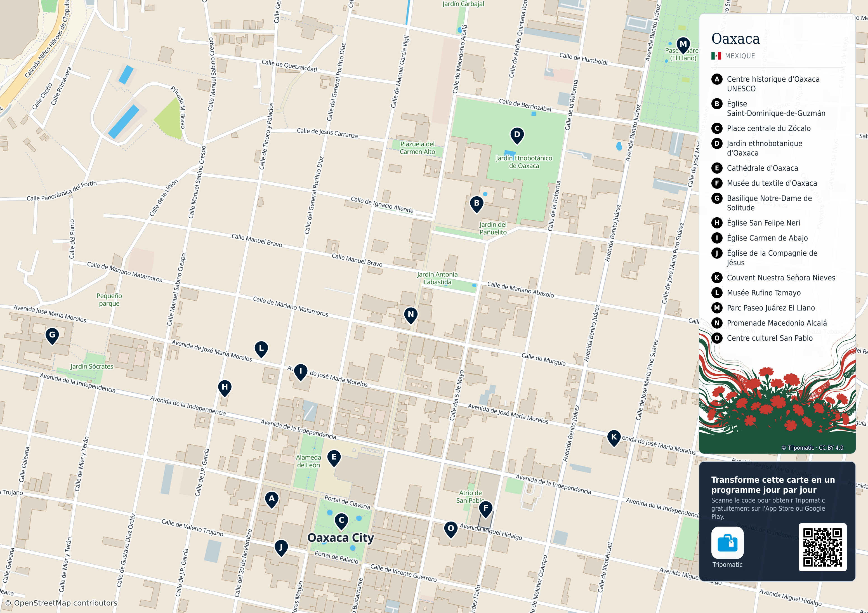868x613 pixels.
Task: Select map pin N on Macedonio Alcalá
Action: (411, 315)
